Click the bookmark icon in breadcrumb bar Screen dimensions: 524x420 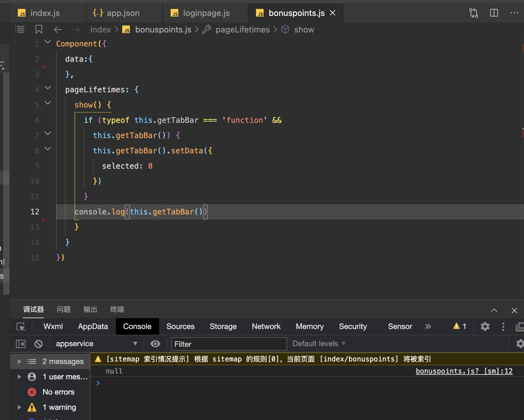pyautogui.click(x=39, y=30)
